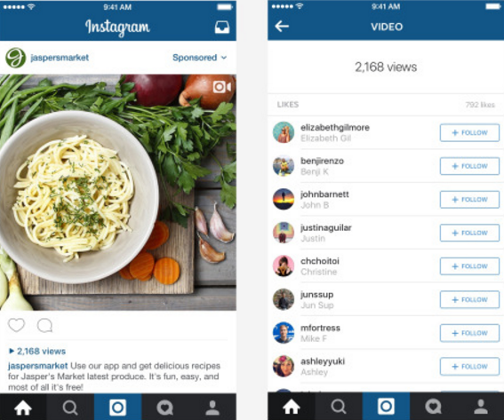Open activity heart tab in left phone's bottom bar

point(165,408)
